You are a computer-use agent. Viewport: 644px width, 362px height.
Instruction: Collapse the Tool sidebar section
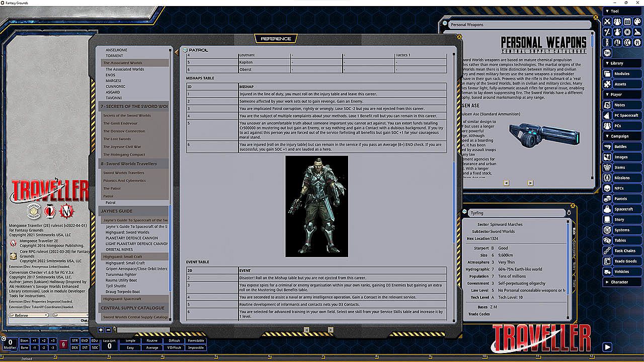tap(621, 11)
